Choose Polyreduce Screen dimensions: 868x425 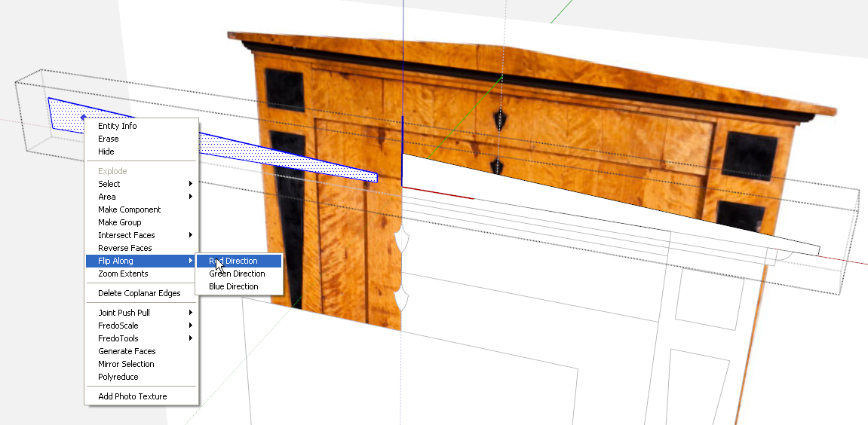click(141, 377)
